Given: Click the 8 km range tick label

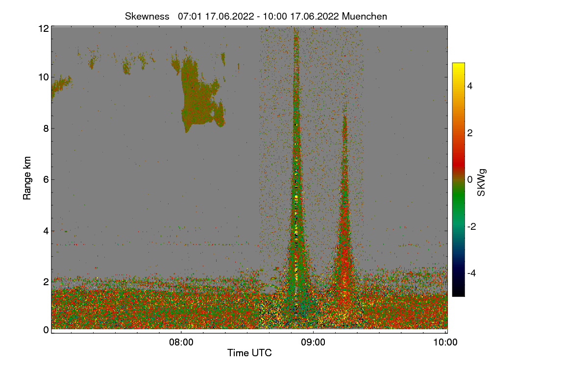Looking at the screenshot, I should (x=47, y=128).
